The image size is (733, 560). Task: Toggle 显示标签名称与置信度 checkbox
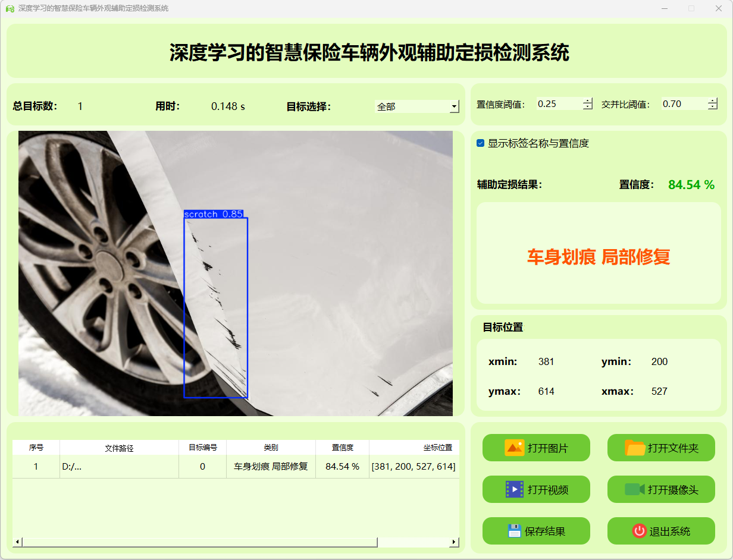(481, 143)
